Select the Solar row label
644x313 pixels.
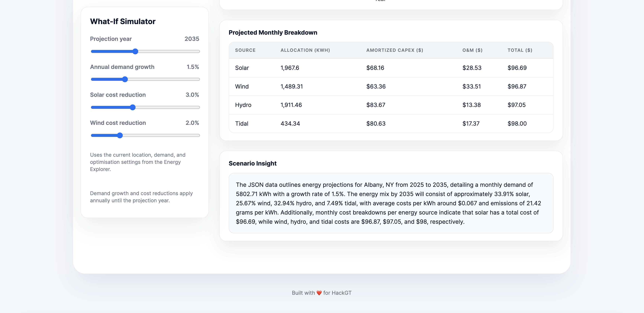pyautogui.click(x=242, y=68)
